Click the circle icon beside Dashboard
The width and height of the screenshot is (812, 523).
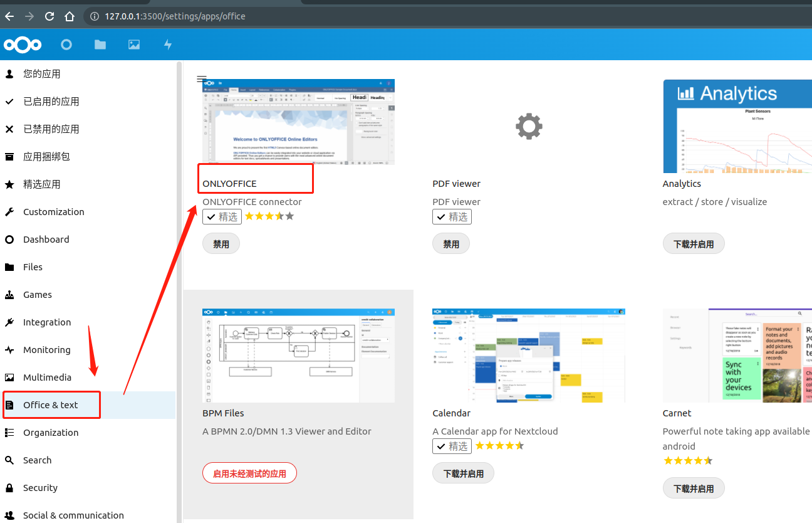click(9, 240)
